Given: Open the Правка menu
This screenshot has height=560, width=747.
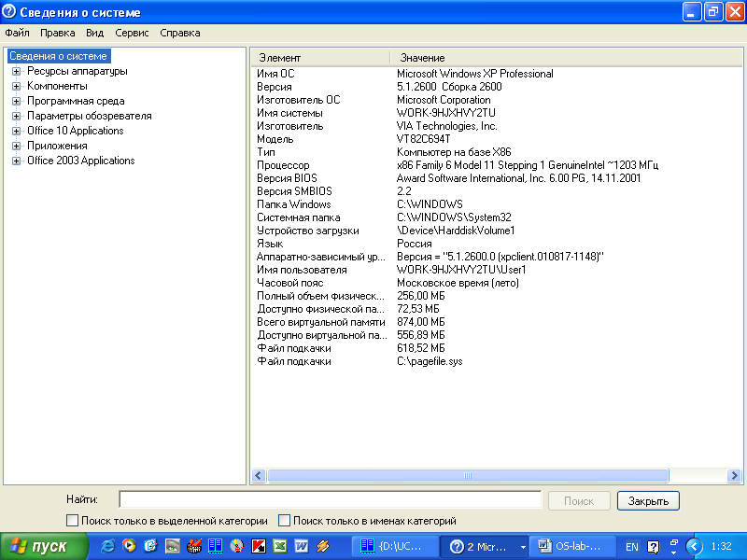Looking at the screenshot, I should [x=57, y=33].
